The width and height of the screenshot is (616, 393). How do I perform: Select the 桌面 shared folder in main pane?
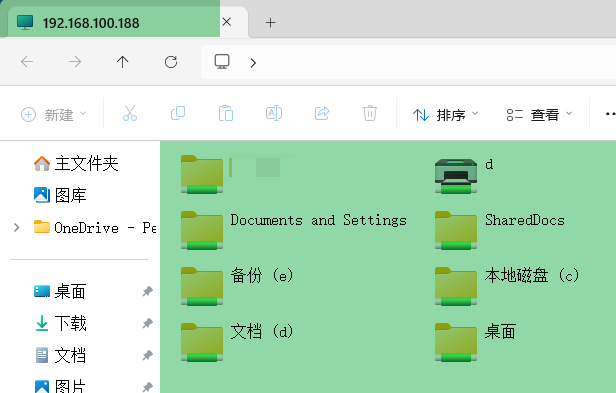(475, 343)
